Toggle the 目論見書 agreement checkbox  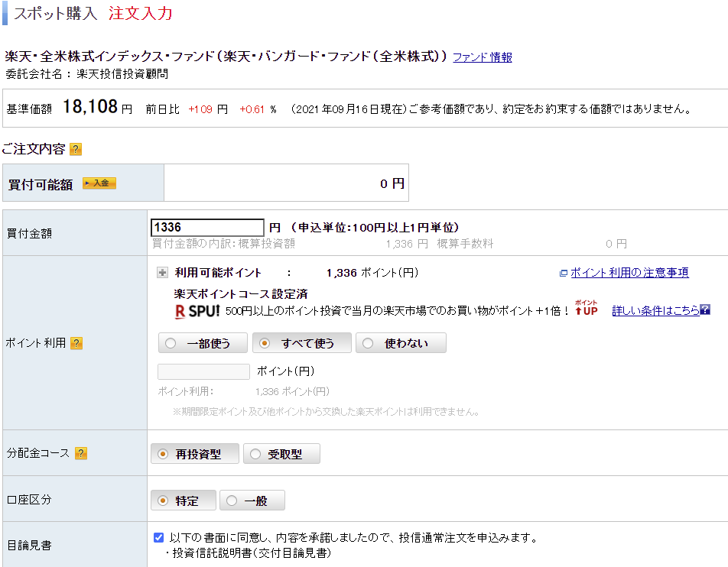click(x=158, y=538)
